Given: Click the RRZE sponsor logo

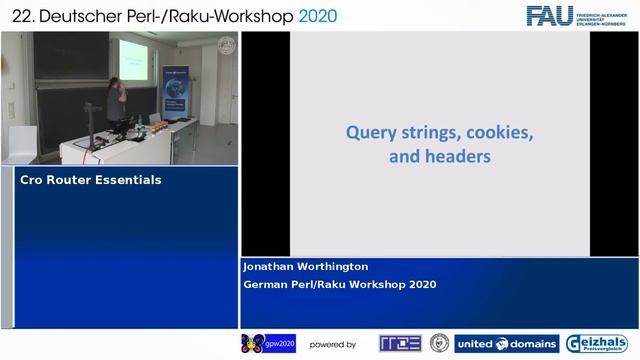Looking at the screenshot, I should [x=400, y=343].
